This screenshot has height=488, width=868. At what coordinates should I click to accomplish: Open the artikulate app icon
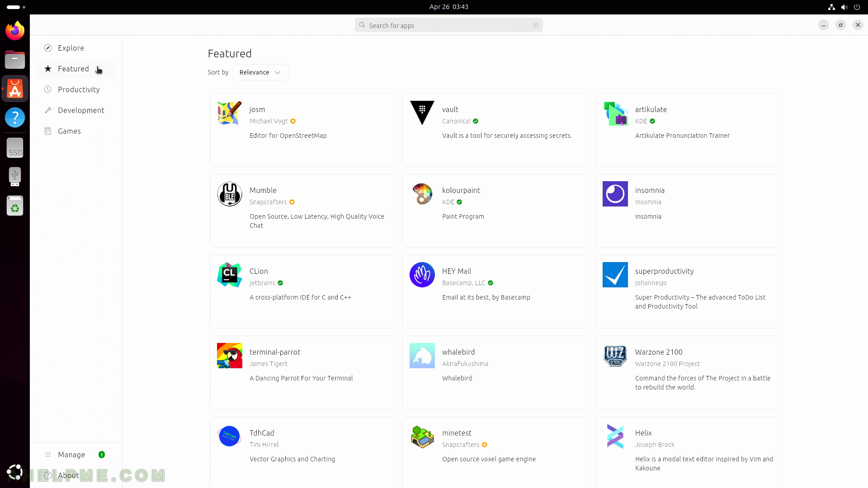pos(615,113)
